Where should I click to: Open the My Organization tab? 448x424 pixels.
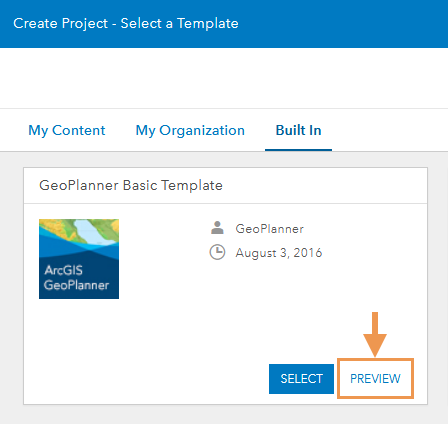coord(190,130)
